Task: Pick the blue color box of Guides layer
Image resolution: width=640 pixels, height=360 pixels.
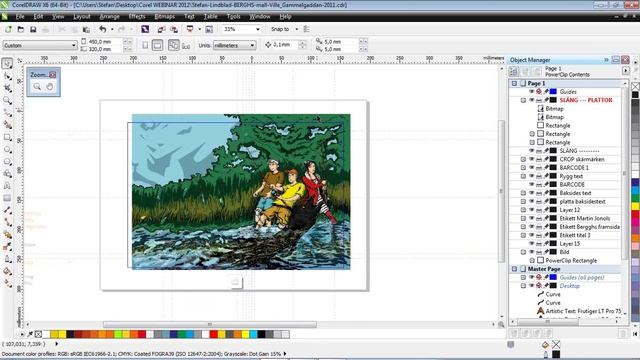Action: point(553,91)
